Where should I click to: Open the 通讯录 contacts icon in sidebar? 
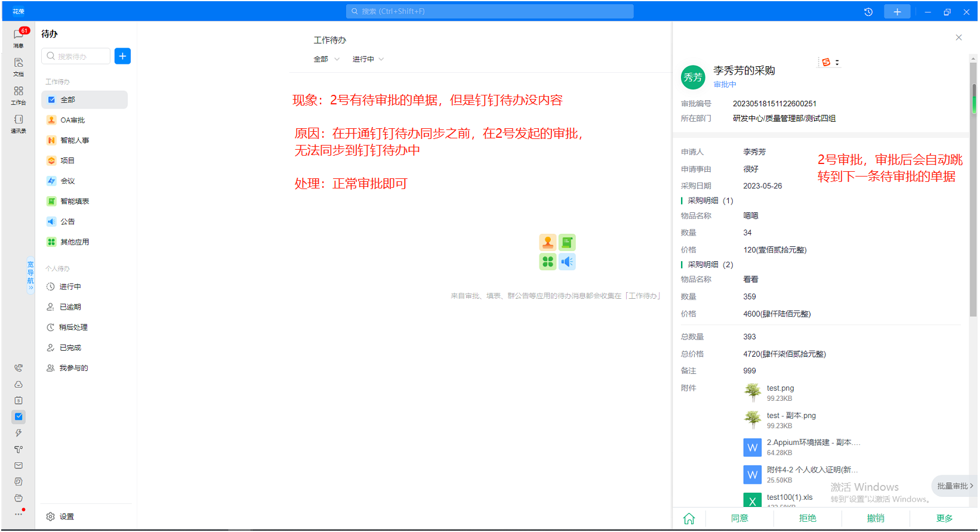19,123
